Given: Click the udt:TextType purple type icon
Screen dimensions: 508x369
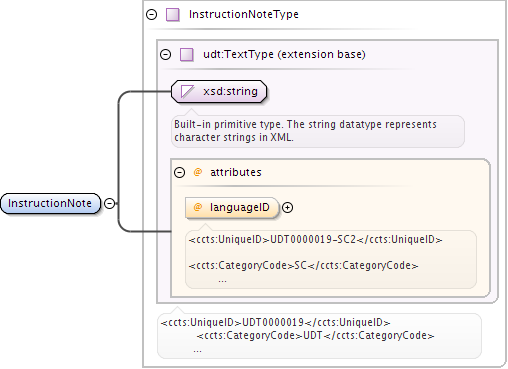Looking at the screenshot, I should tap(187, 55).
